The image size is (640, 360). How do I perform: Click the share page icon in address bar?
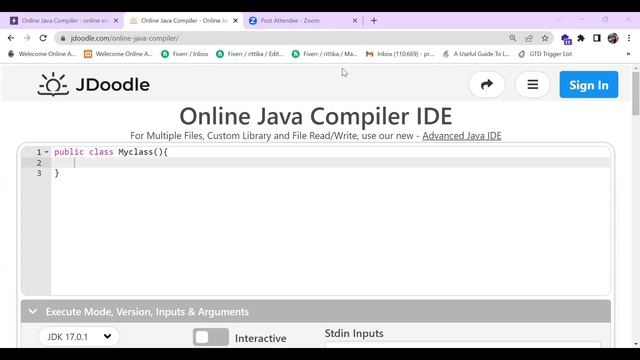tap(529, 38)
